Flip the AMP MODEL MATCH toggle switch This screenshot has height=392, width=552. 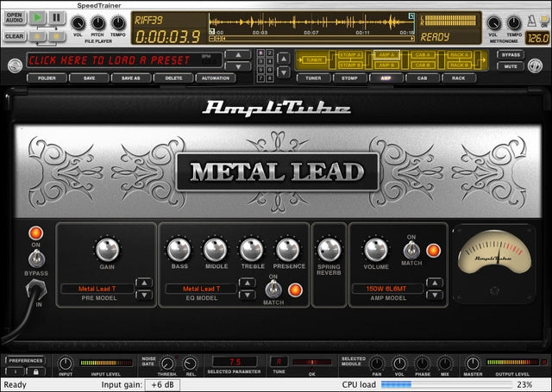(411, 250)
